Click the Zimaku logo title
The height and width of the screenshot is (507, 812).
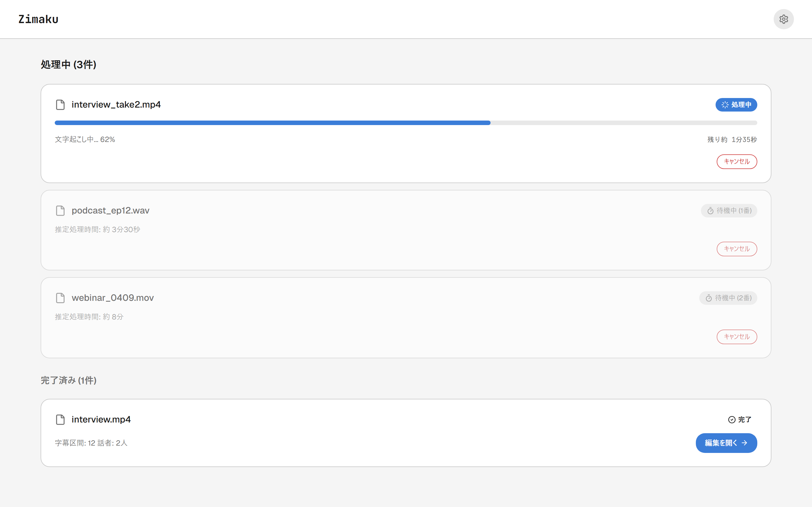pyautogui.click(x=38, y=19)
